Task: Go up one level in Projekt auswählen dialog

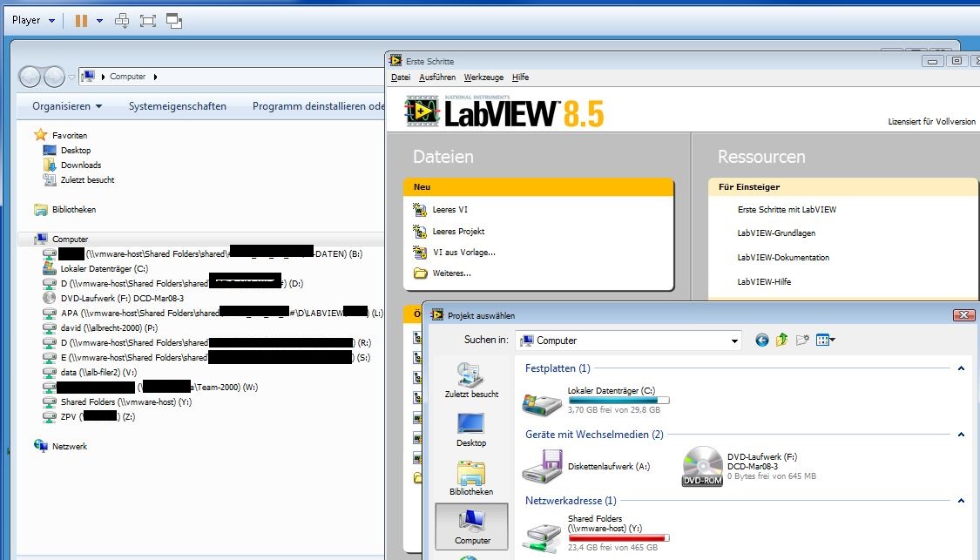Action: click(781, 340)
